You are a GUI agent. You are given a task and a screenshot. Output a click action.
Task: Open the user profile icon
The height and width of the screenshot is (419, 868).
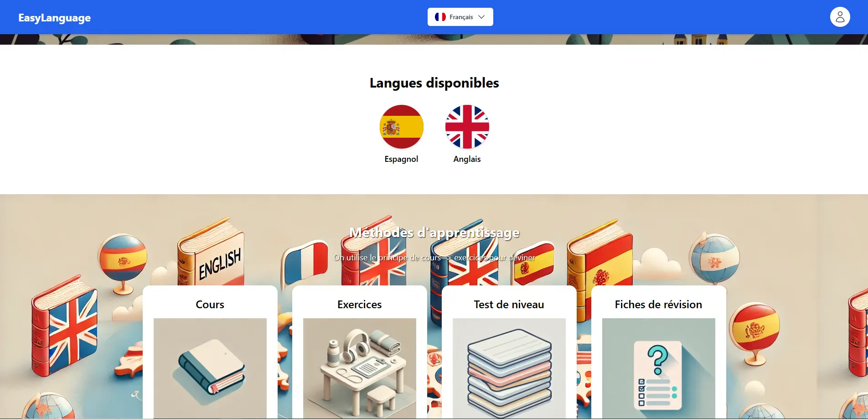[840, 17]
